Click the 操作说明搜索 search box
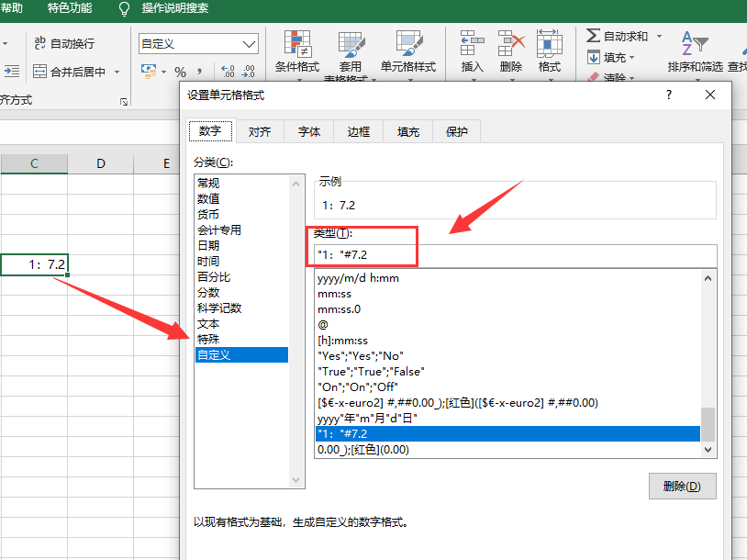The image size is (747, 560). tap(175, 8)
